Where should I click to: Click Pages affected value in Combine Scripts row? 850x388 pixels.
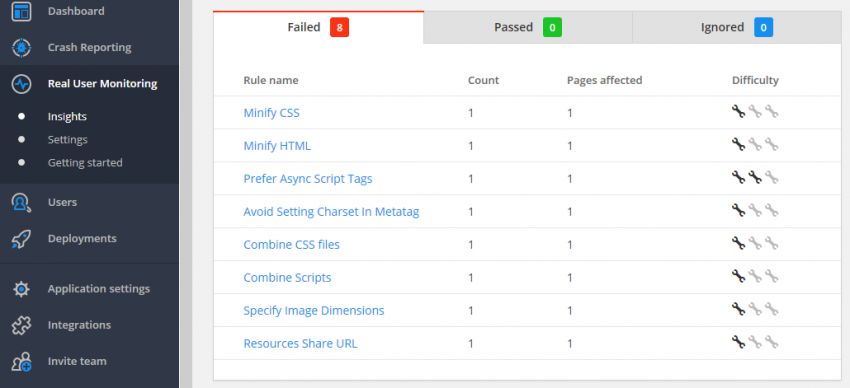[570, 278]
